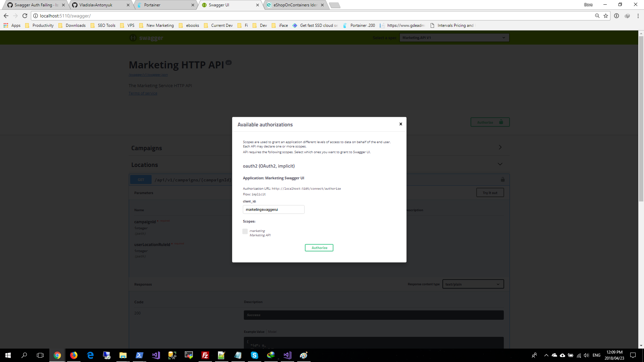The width and height of the screenshot is (644, 362).
Task: Open the Internet Download Manager taskbar icon
Action: point(271,355)
